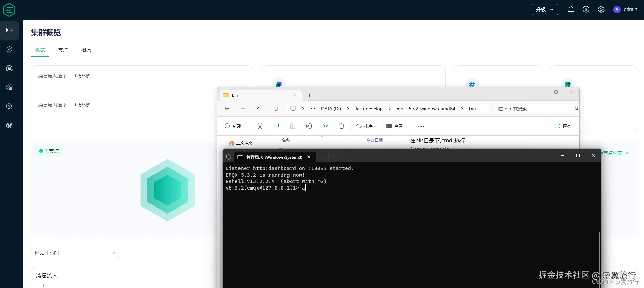Refresh the bin folder in Explorer

(x=276, y=109)
